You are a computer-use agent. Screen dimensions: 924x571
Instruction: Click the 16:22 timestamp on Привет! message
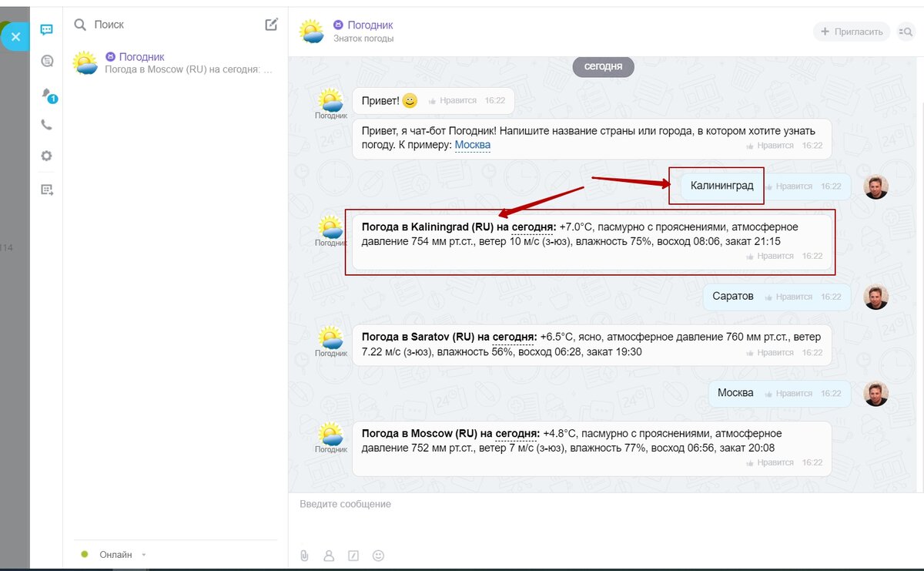pos(494,100)
